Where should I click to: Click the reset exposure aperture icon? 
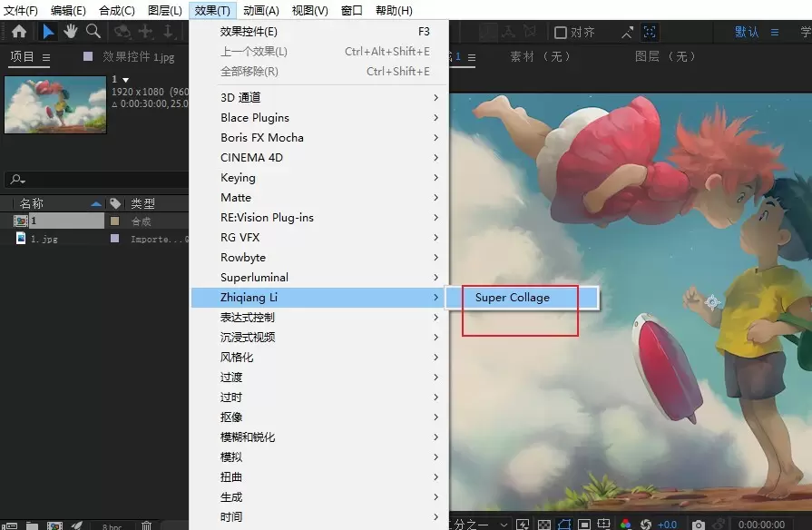point(646,525)
